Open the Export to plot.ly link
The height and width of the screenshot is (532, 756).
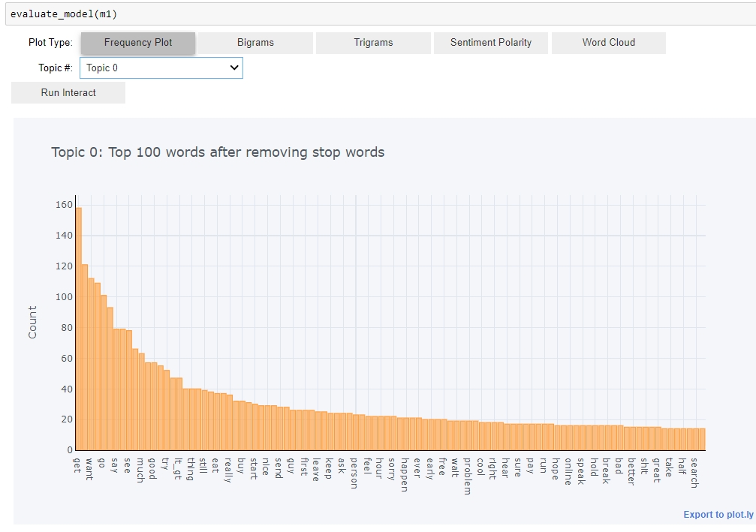(x=718, y=515)
